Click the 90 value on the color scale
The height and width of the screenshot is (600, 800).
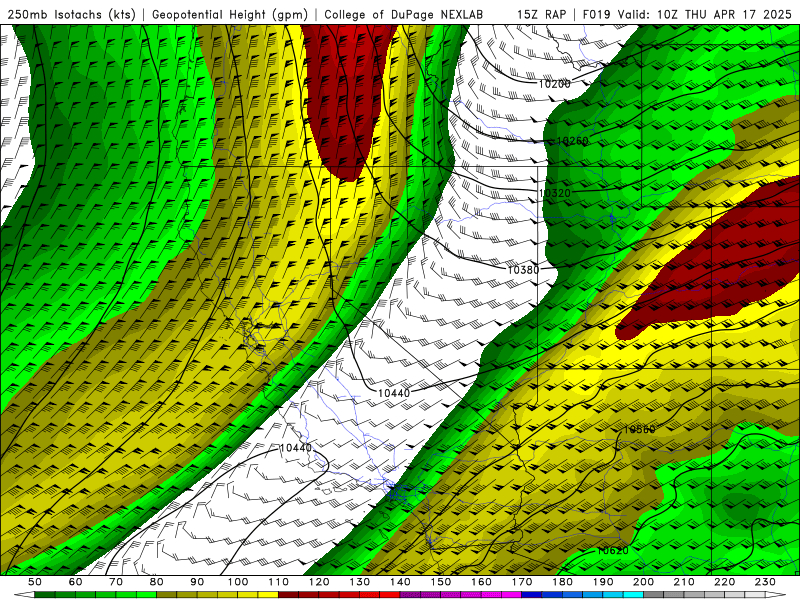click(x=197, y=582)
